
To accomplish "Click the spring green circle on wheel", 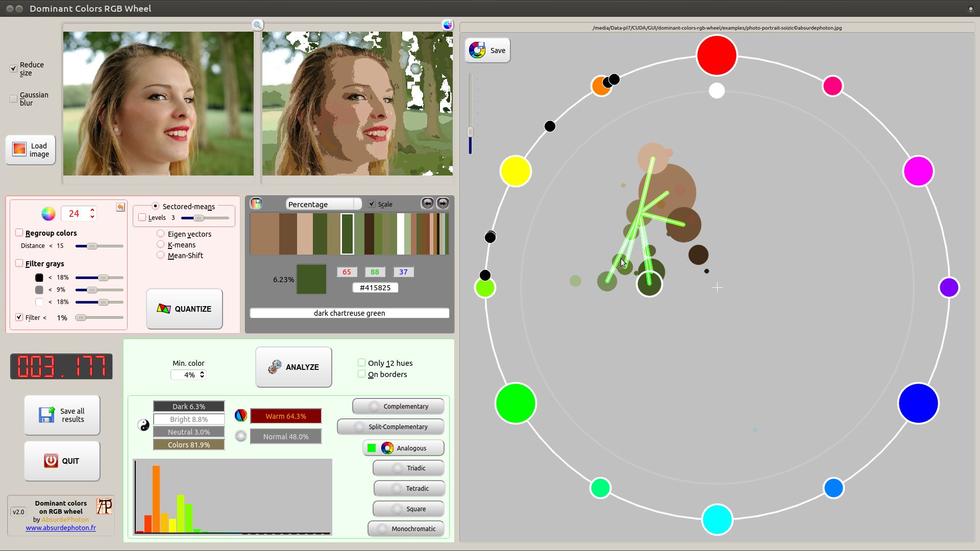I will pyautogui.click(x=600, y=488).
